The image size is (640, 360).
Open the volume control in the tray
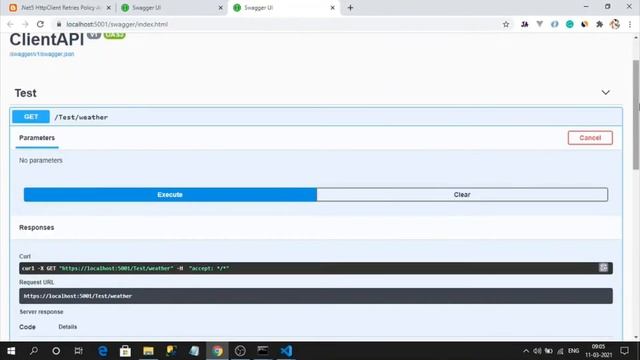coord(537,351)
